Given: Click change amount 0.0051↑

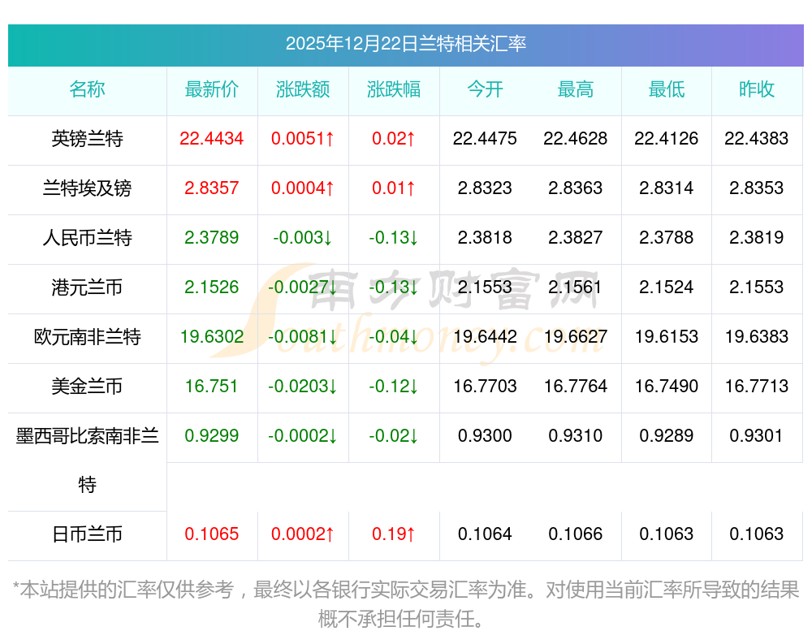Looking at the screenshot, I should (x=303, y=138).
